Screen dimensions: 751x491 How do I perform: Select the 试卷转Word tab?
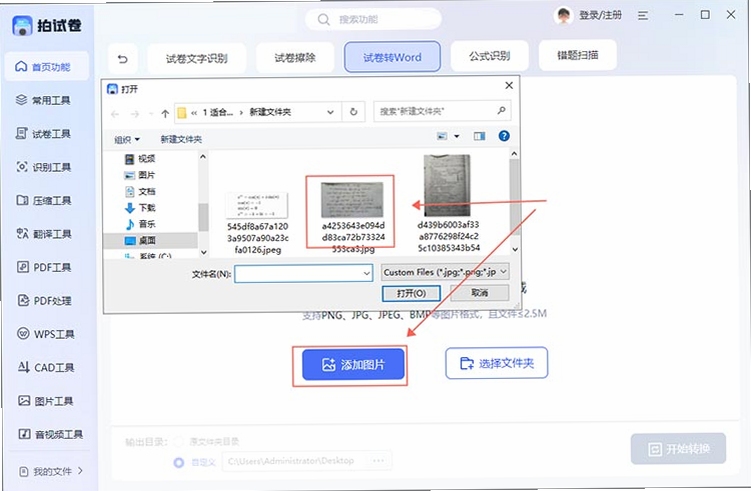click(x=392, y=57)
